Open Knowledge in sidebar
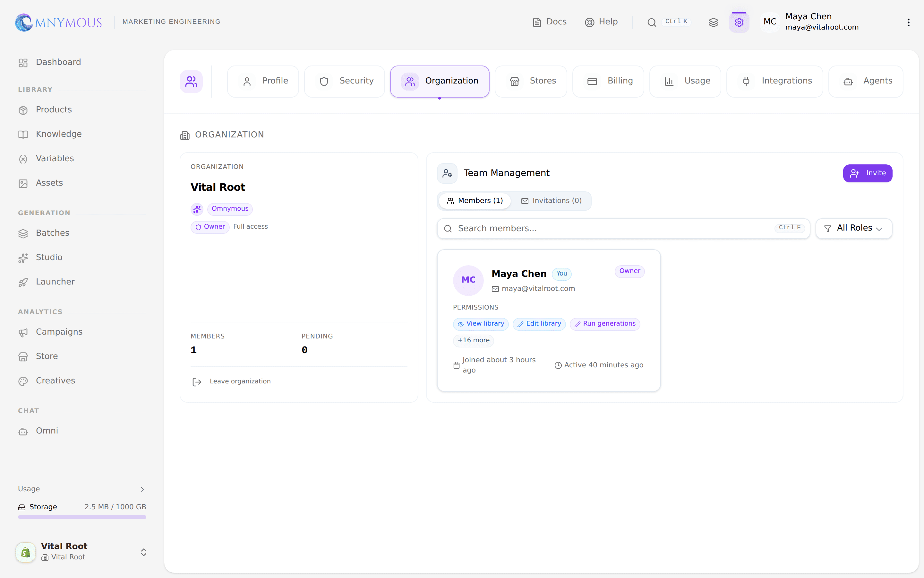 (x=82, y=134)
